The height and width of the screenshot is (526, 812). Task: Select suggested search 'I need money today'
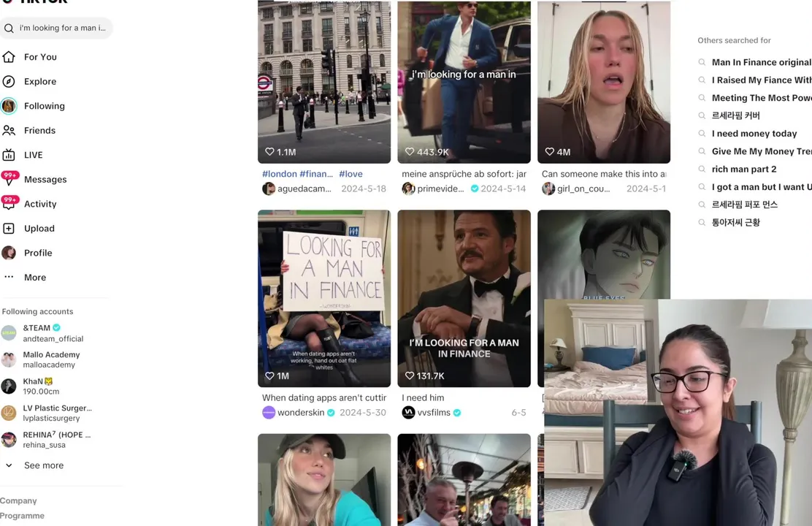coord(754,134)
